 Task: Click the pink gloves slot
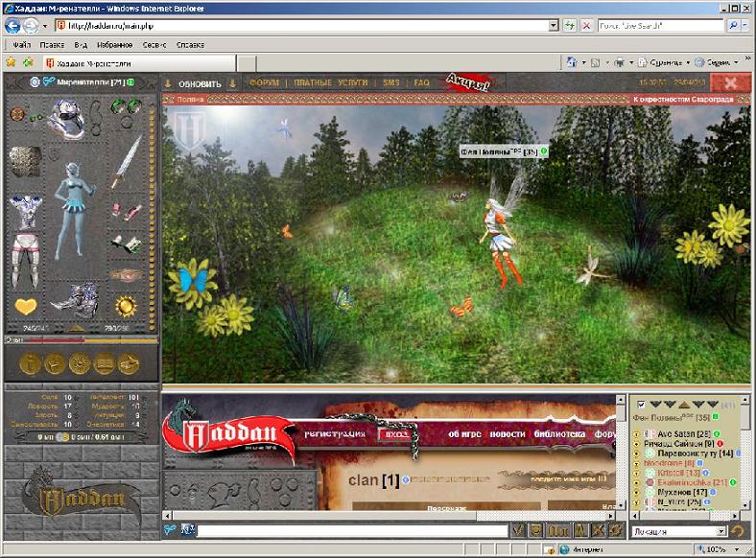click(127, 212)
